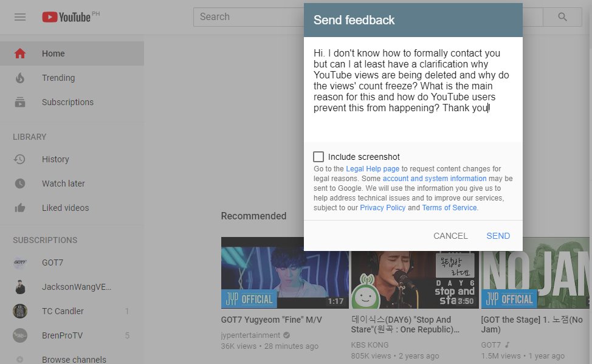Click the YouTube logo

(x=66, y=17)
